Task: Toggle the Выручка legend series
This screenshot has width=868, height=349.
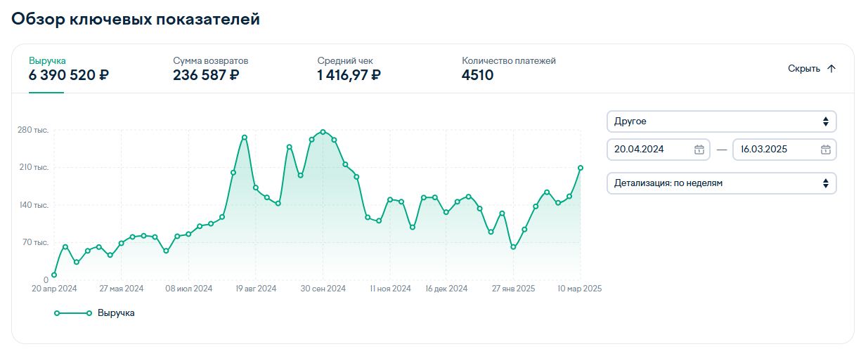Action: tap(94, 313)
